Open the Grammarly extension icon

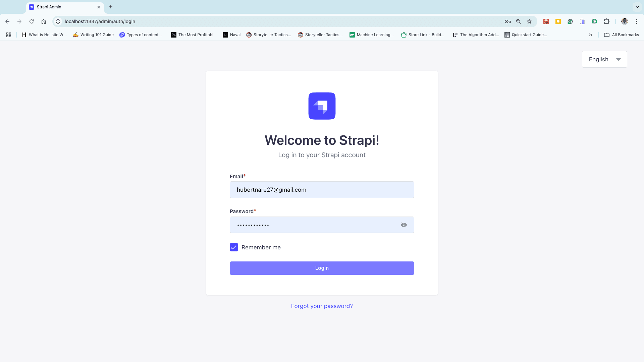coord(570,21)
